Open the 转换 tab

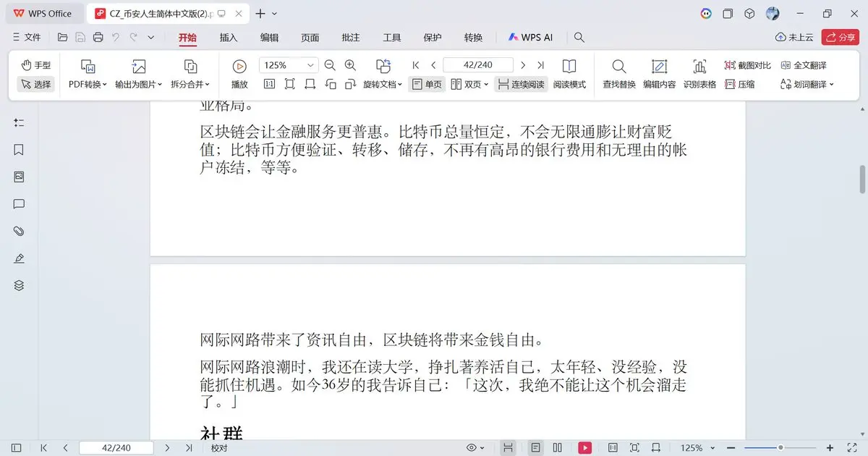coord(473,38)
